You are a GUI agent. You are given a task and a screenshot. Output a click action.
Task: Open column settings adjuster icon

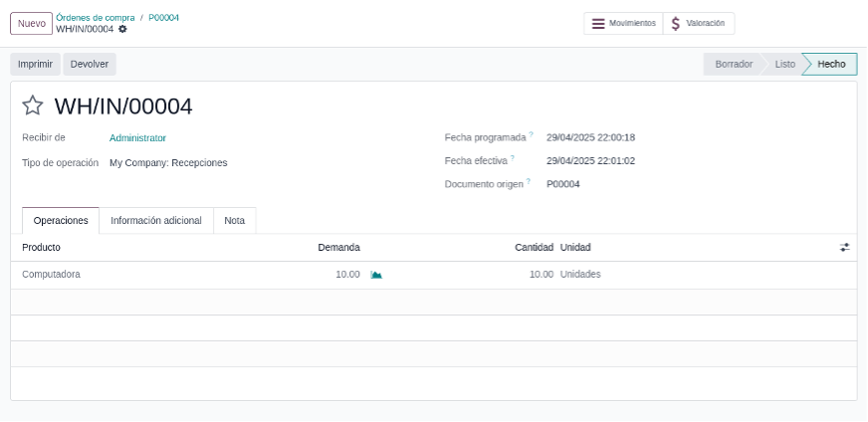[x=844, y=248]
